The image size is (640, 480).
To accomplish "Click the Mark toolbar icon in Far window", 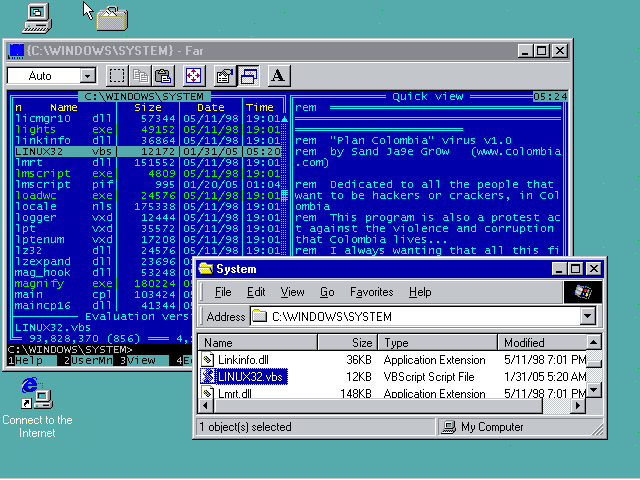I will [117, 76].
